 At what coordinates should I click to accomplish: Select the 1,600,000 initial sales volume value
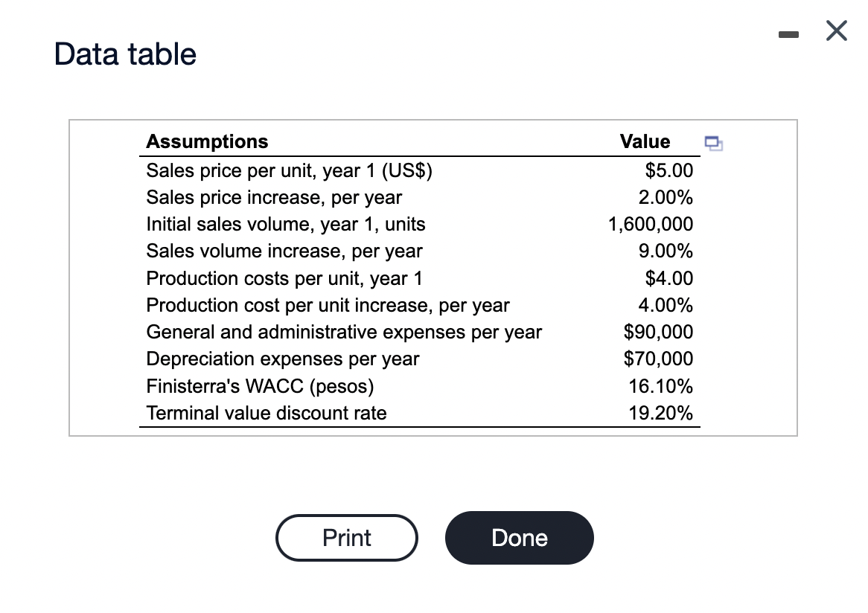point(651,225)
